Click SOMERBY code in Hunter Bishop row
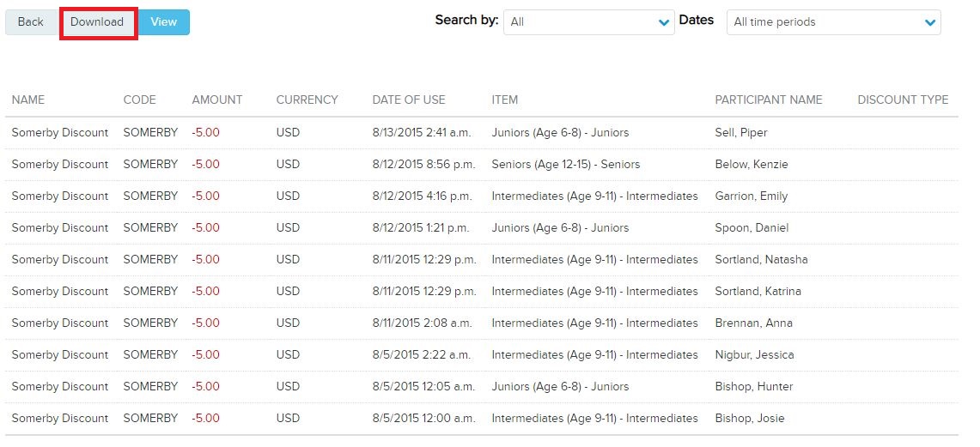Screen dimensions: 980x447 coord(150,386)
